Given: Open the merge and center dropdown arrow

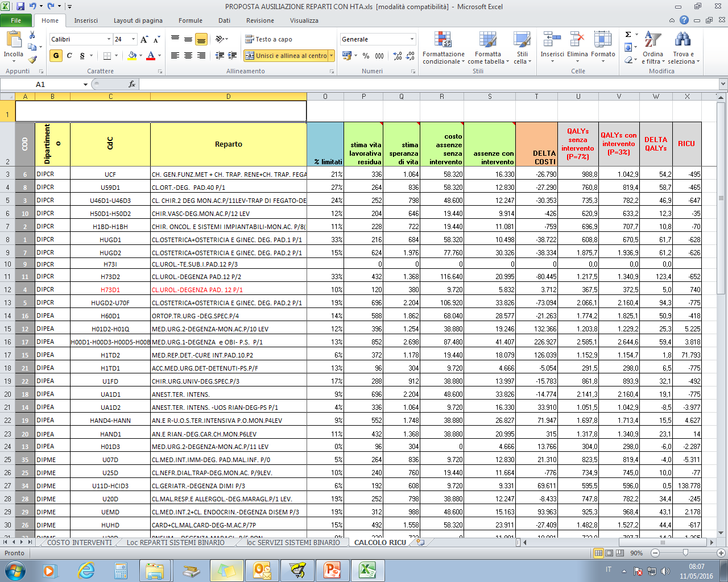Looking at the screenshot, I should 331,55.
